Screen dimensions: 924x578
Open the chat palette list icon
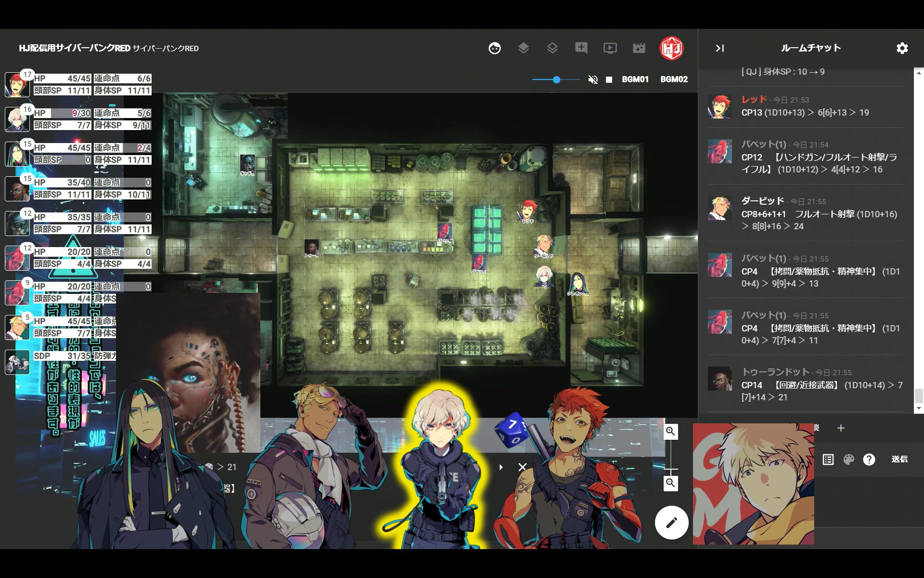[x=828, y=460]
